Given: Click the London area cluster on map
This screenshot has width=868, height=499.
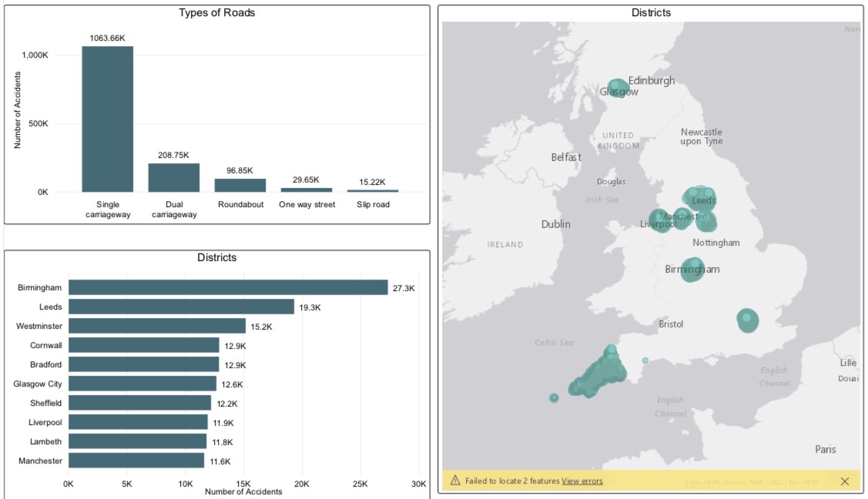Looking at the screenshot, I should 747,320.
